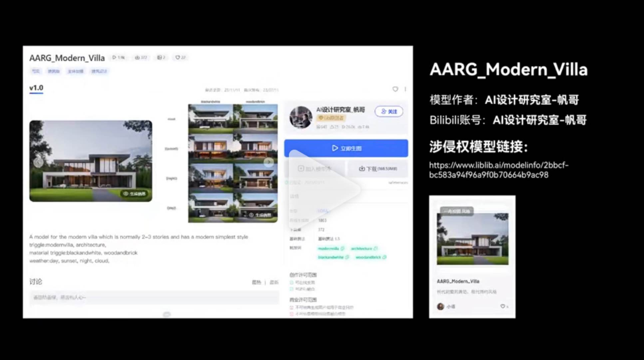Click the favorite heart icon on the version row
This screenshot has width=644, height=360.
click(x=395, y=89)
